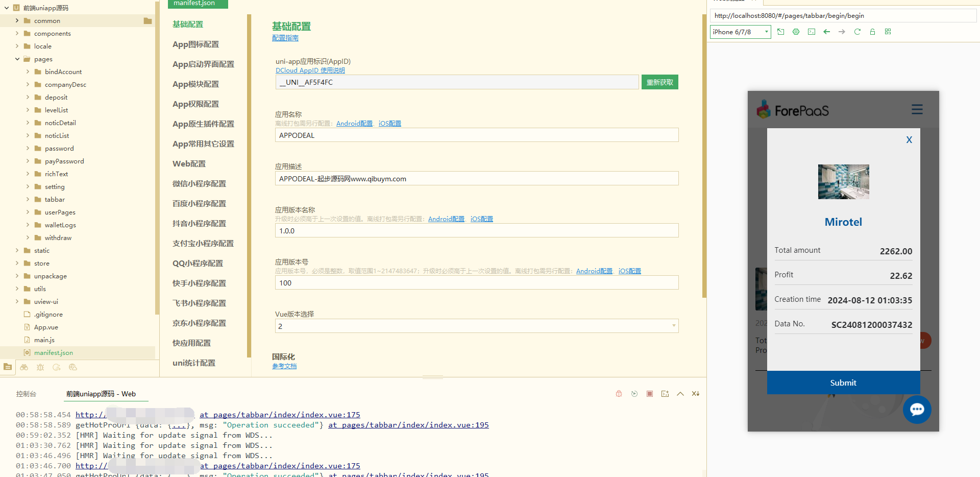
Task: Click the 应用名称 input field containing APPODEAL
Action: tap(476, 135)
